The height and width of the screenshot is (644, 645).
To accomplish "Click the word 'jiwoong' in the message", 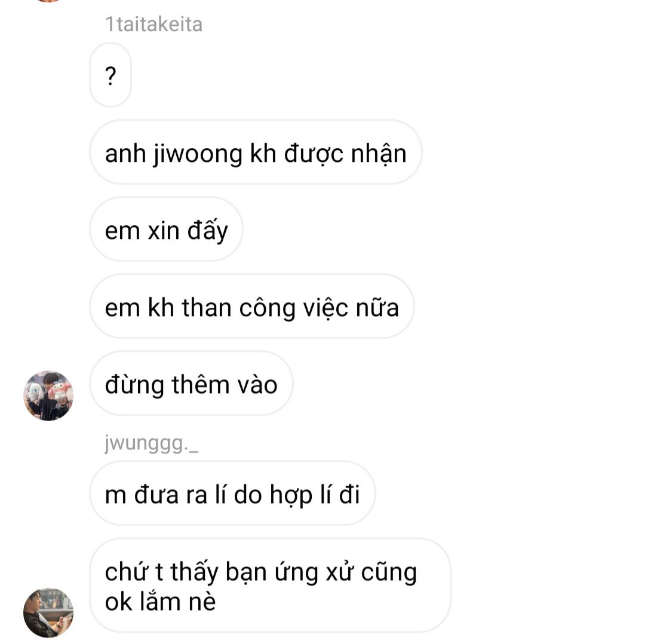I will (198, 154).
